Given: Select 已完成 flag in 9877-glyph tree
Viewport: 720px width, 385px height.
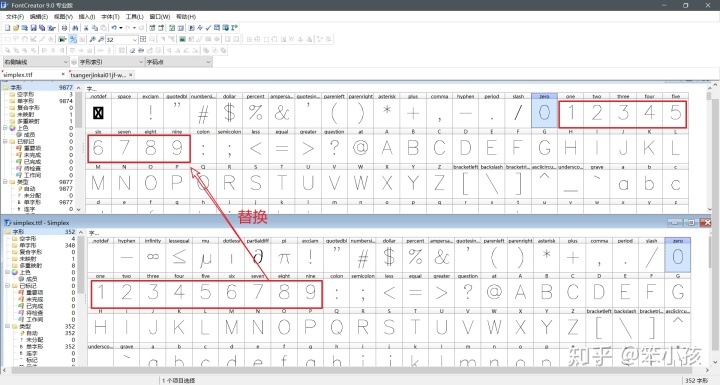Looking at the screenshot, I should (32, 162).
